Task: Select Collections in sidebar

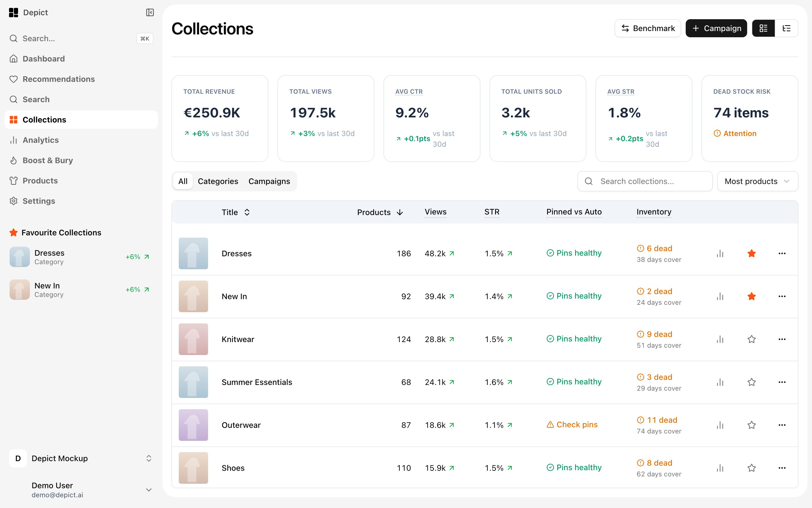Action: pyautogui.click(x=81, y=120)
